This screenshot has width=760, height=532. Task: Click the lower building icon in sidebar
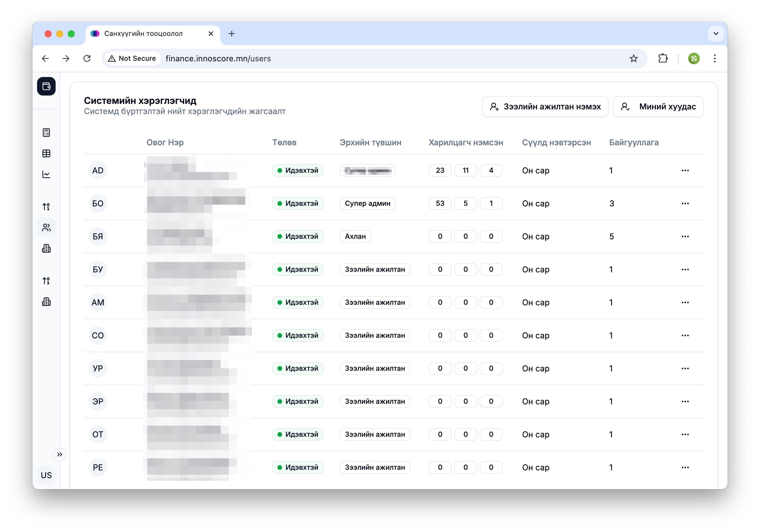pyautogui.click(x=46, y=302)
